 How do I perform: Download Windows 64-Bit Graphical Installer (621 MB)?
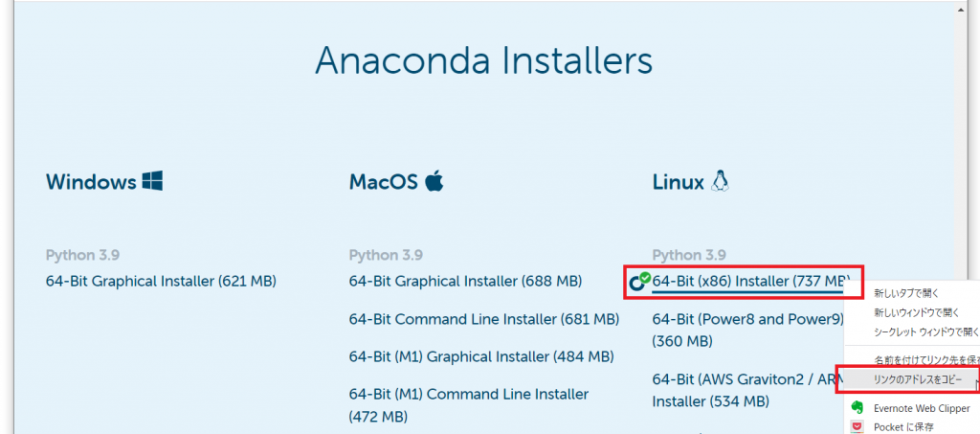point(161,282)
